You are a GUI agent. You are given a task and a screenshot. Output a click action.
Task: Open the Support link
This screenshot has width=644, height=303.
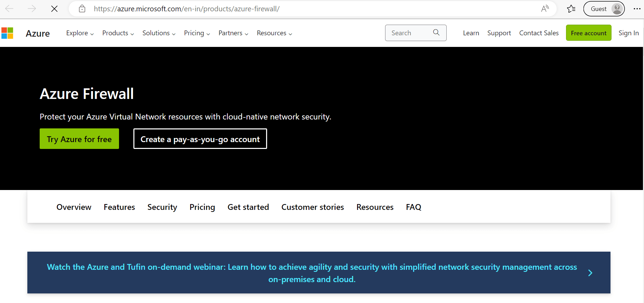coord(499,33)
